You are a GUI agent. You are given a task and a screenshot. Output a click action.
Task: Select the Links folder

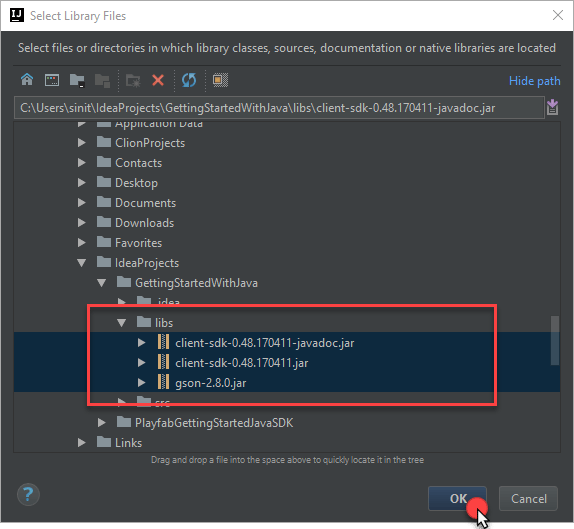(x=119, y=443)
